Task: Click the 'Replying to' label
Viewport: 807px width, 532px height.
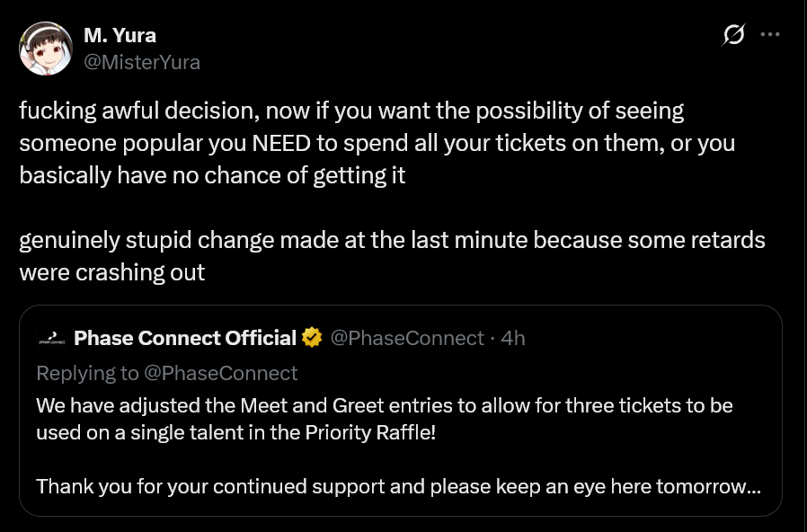Action: point(87,372)
